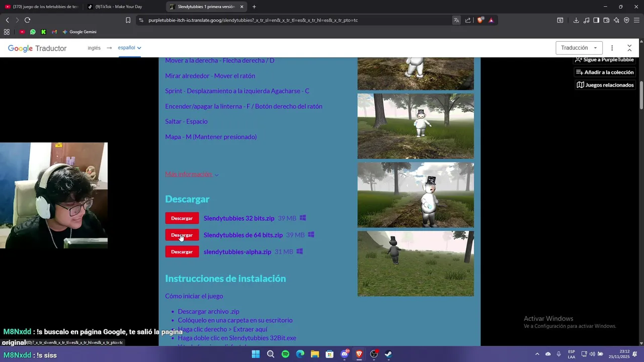Open File Explorer from the taskbar
The height and width of the screenshot is (362, 644).
315,354
